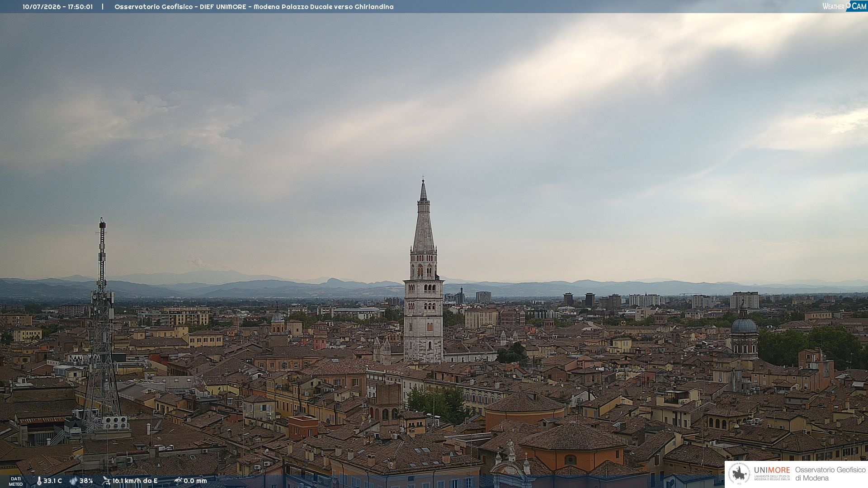
Task: Click the humidity water-drops icon
Action: coord(73,481)
